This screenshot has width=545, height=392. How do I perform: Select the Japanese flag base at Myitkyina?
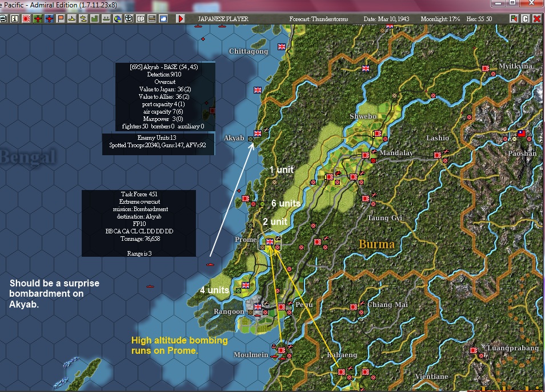point(486,68)
